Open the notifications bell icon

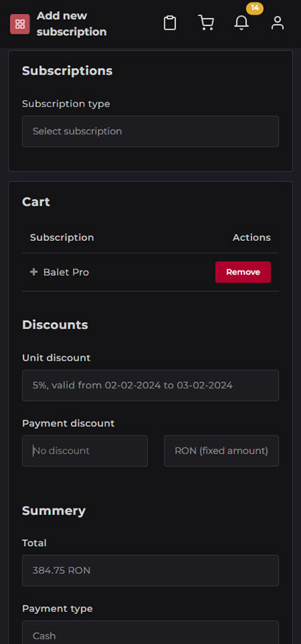coord(241,23)
